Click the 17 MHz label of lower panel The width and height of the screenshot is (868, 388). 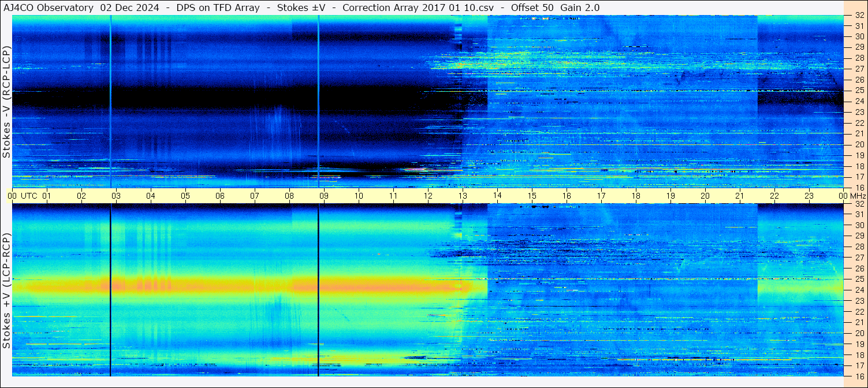859,365
